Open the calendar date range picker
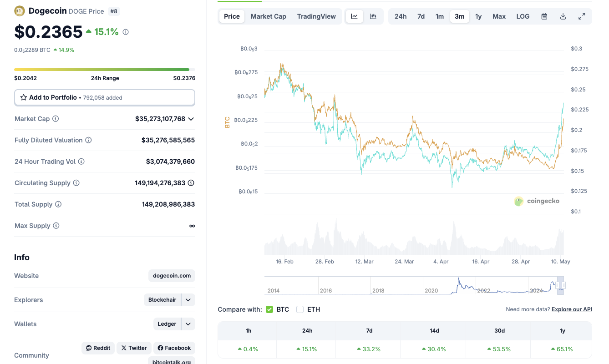Image resolution: width=609 pixels, height=364 pixels. click(544, 16)
